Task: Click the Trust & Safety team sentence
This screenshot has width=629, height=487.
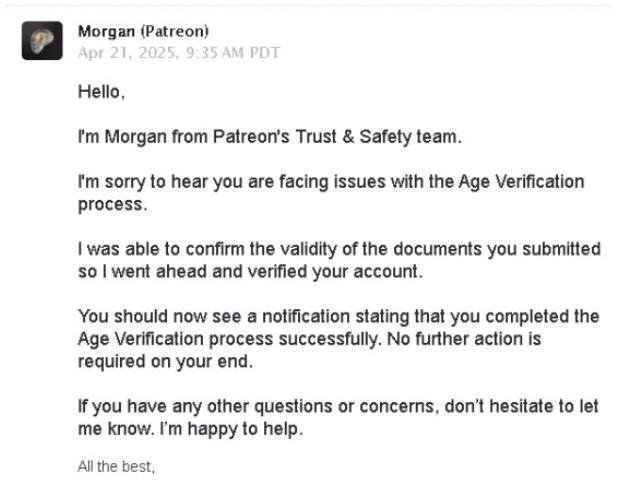Action: [270, 137]
